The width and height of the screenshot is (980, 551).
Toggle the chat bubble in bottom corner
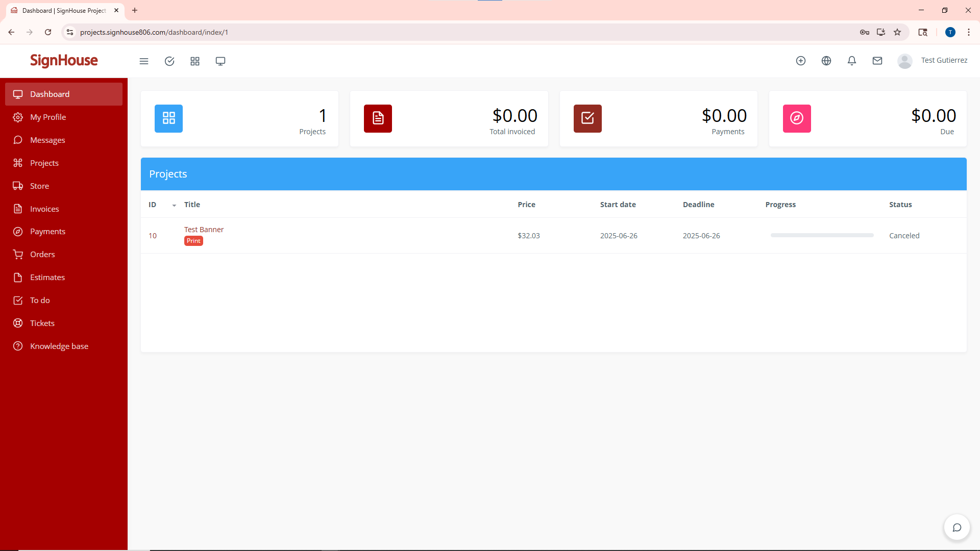(957, 527)
